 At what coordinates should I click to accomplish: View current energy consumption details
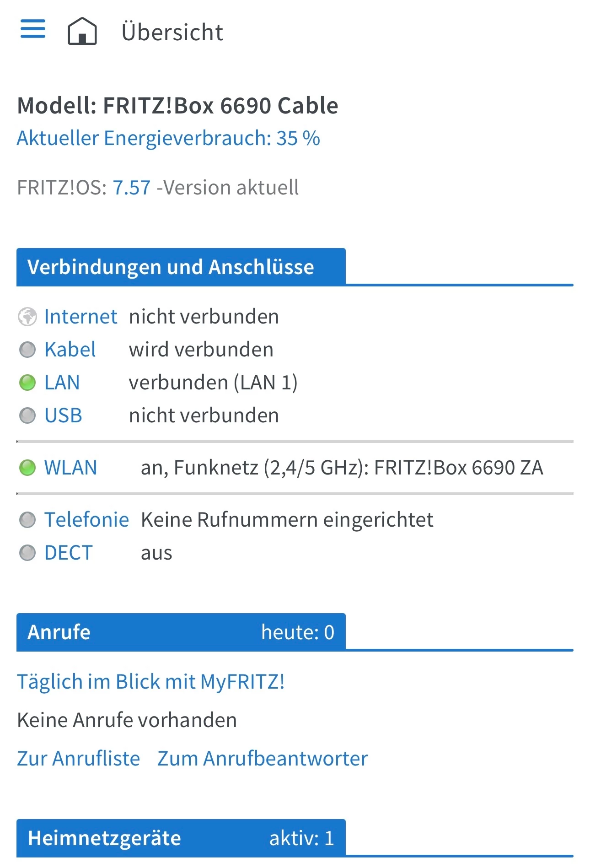click(x=168, y=138)
